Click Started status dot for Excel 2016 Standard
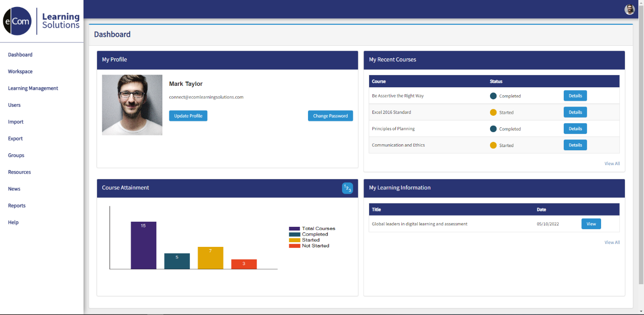Screen dimensions: 644x315 [x=492, y=112]
